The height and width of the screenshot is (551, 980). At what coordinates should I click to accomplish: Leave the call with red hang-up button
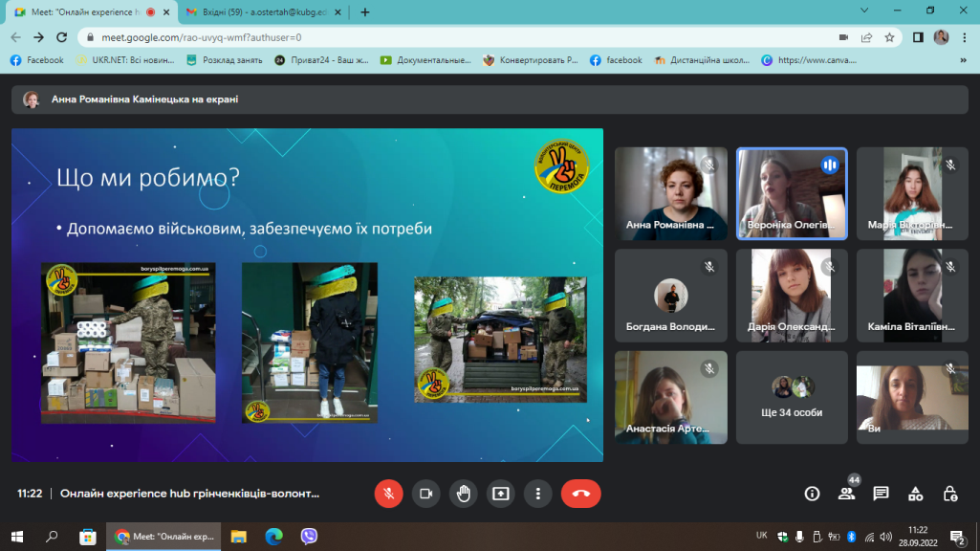point(580,494)
